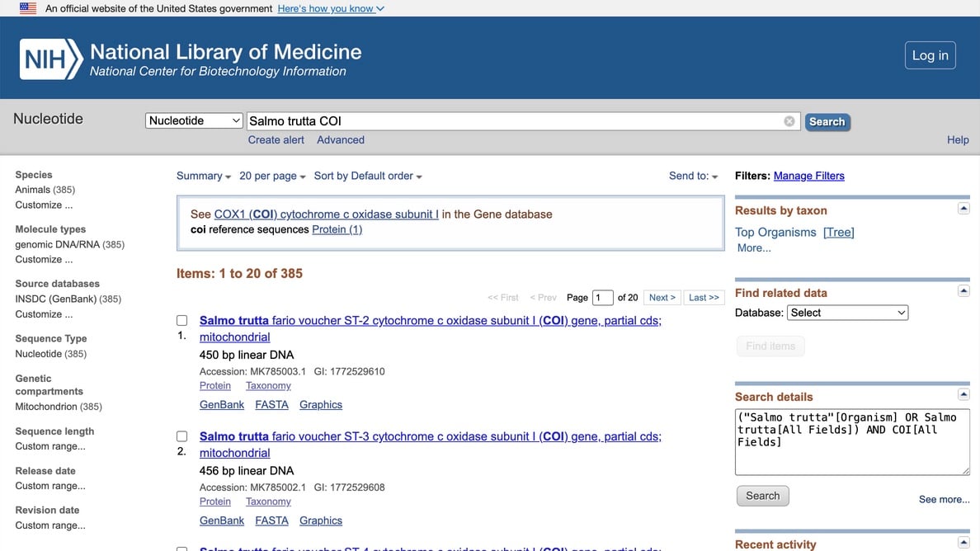Open the Sort by Default order menu
Image resolution: width=980 pixels, height=551 pixels.
(368, 177)
